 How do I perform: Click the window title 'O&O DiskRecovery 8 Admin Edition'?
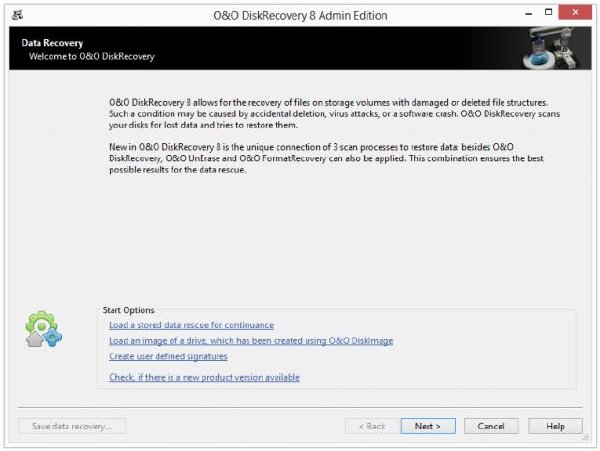click(x=300, y=16)
